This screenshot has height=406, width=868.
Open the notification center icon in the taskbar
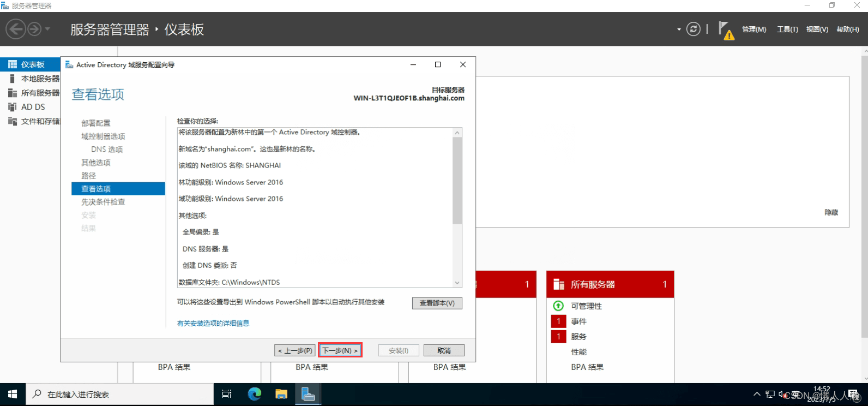point(853,394)
